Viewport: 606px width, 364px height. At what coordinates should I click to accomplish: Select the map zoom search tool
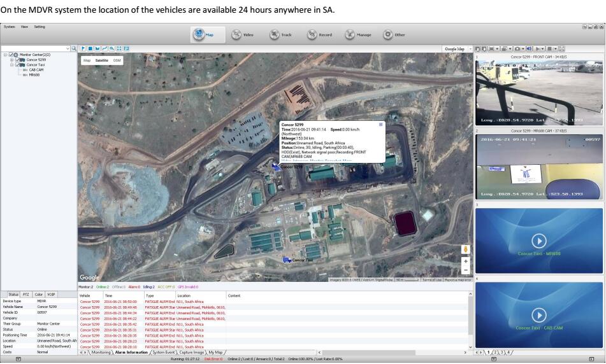pyautogui.click(x=112, y=48)
